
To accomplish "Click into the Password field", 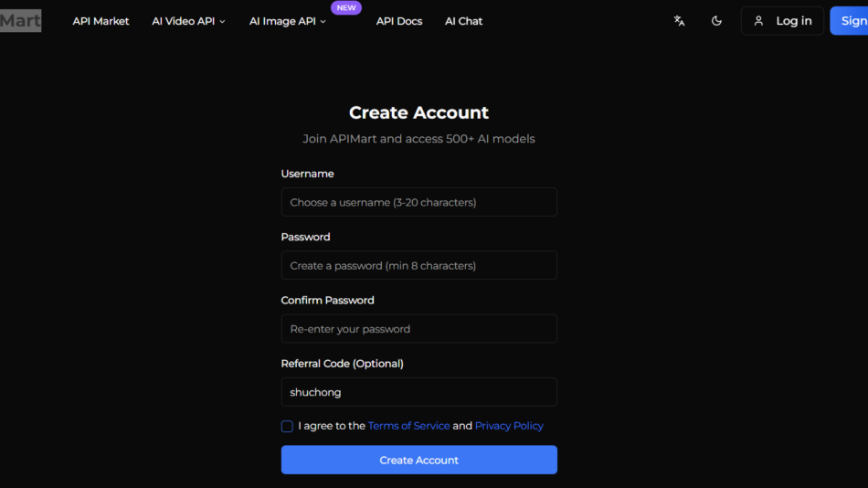I will point(418,266).
